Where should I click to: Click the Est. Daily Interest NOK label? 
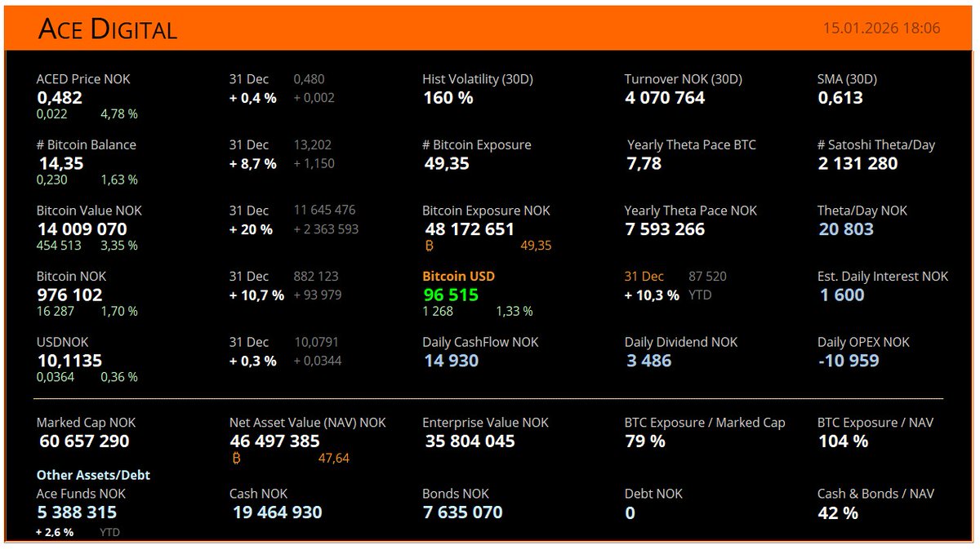883,277
